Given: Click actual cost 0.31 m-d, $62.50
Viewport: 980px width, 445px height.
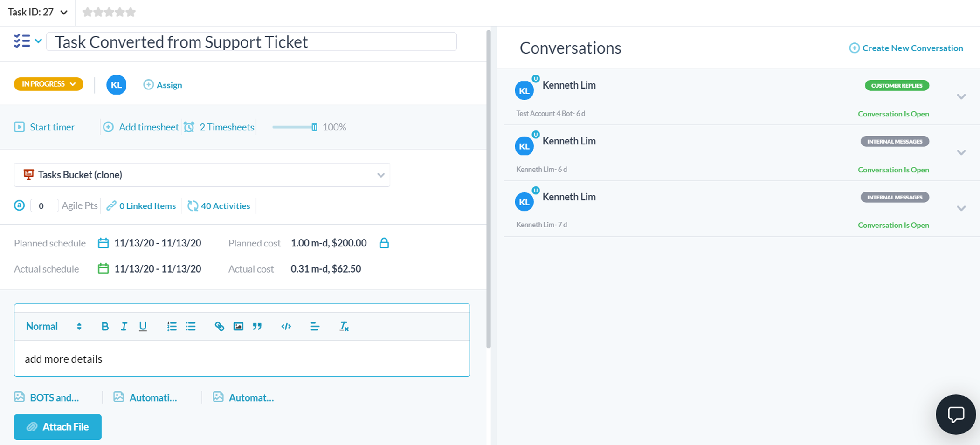Looking at the screenshot, I should point(326,268).
